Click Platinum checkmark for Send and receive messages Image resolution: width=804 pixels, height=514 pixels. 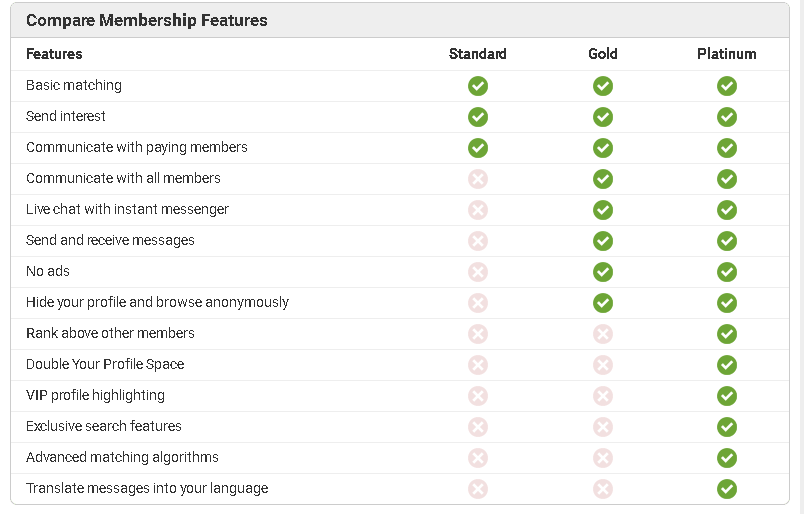tap(727, 241)
